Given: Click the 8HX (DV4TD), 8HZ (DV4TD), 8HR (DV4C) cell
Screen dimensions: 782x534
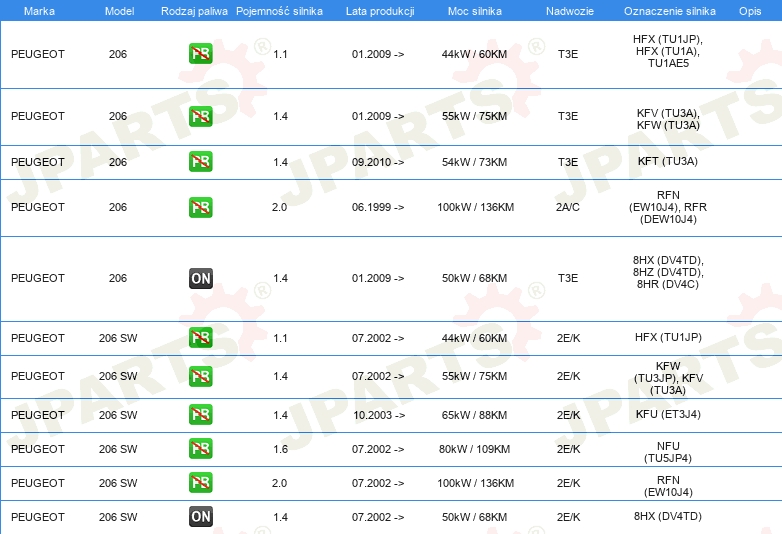Looking at the screenshot, I should pos(668,272).
